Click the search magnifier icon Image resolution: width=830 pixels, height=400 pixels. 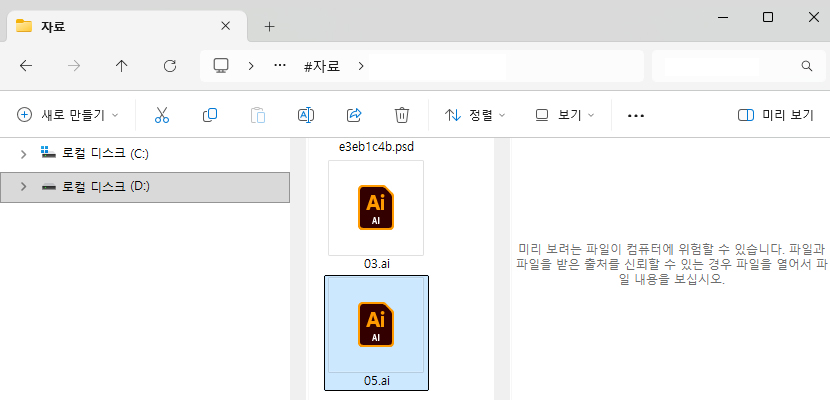point(807,66)
